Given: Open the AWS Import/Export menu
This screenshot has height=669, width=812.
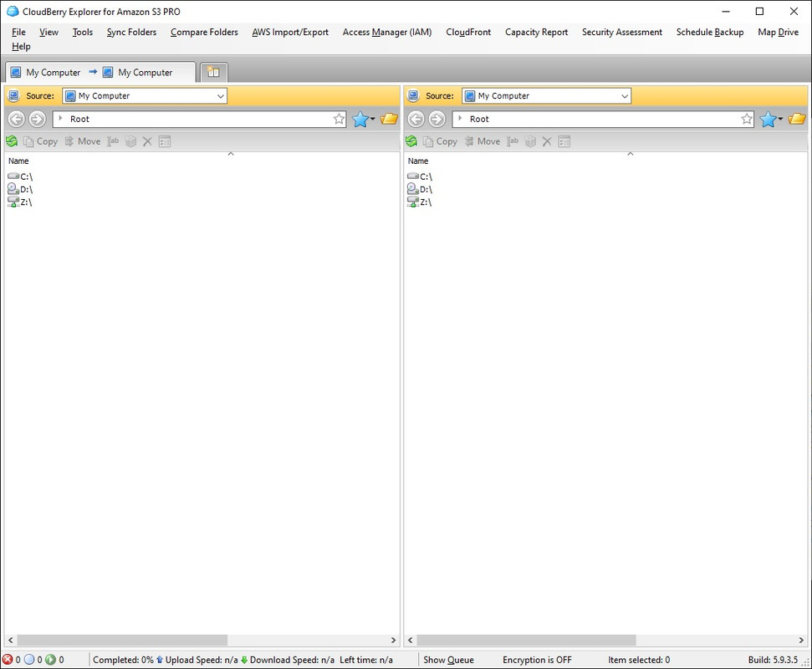Looking at the screenshot, I should pyautogui.click(x=290, y=32).
